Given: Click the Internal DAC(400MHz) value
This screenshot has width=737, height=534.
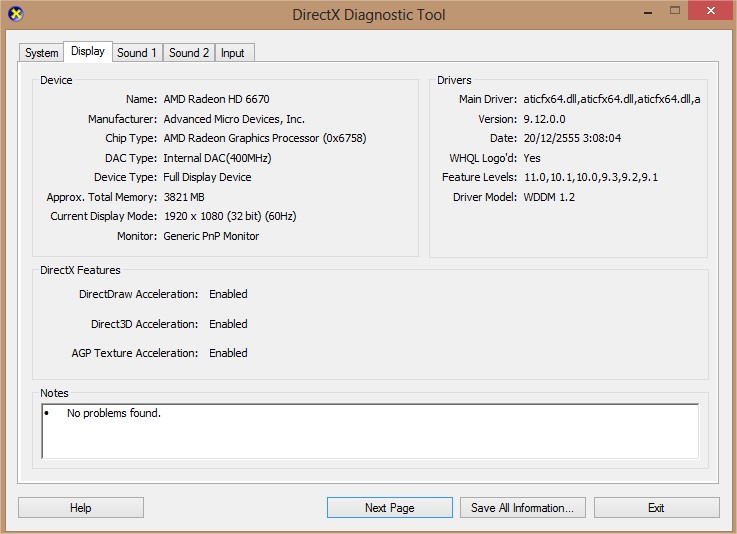Looking at the screenshot, I should (217, 158).
